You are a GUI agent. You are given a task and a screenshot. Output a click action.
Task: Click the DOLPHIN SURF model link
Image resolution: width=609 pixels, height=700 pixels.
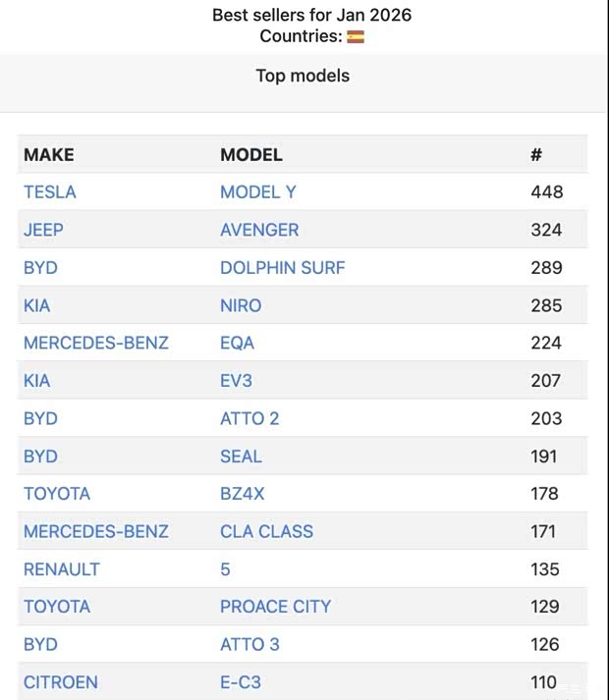click(282, 268)
